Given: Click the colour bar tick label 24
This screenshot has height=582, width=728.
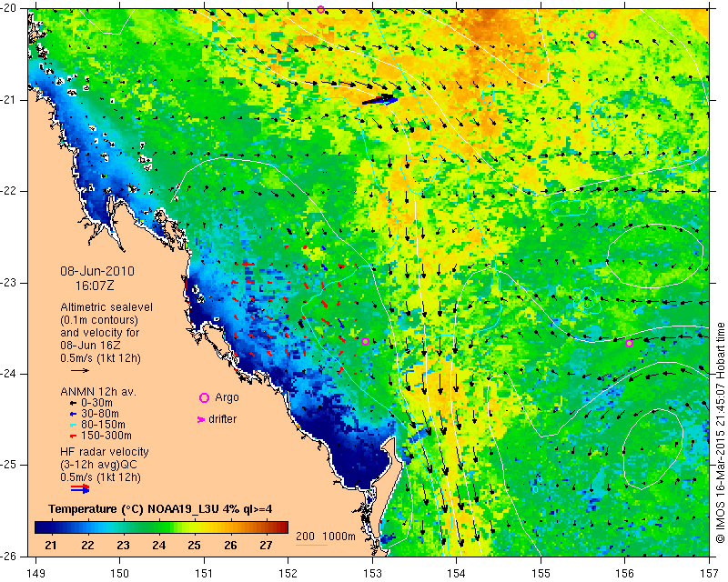Looking at the screenshot, I should pos(158,546).
